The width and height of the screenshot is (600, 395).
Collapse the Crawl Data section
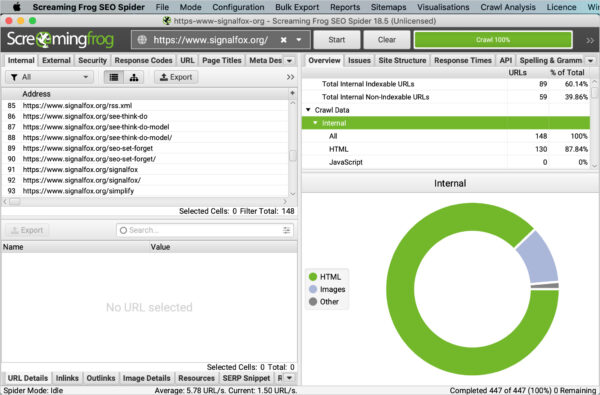308,110
